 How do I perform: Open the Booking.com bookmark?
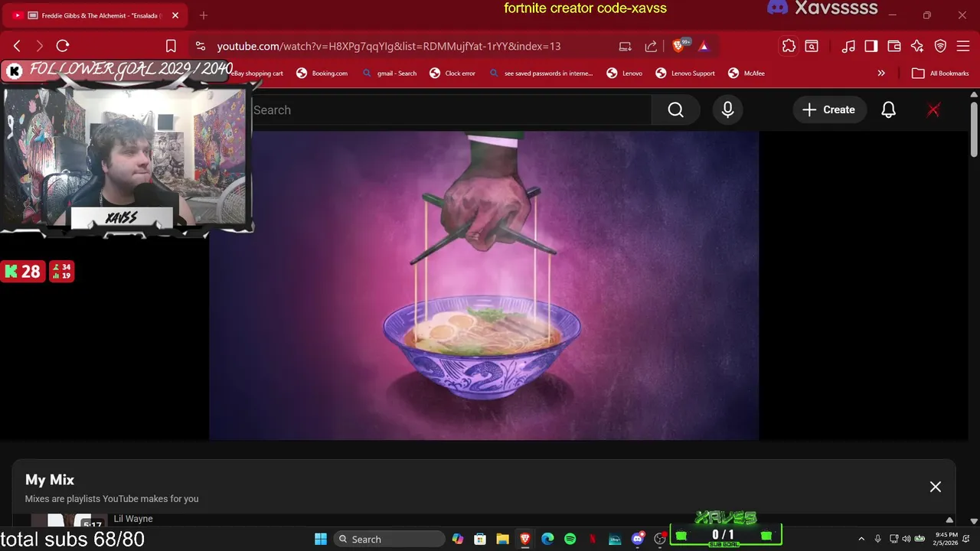coord(322,73)
